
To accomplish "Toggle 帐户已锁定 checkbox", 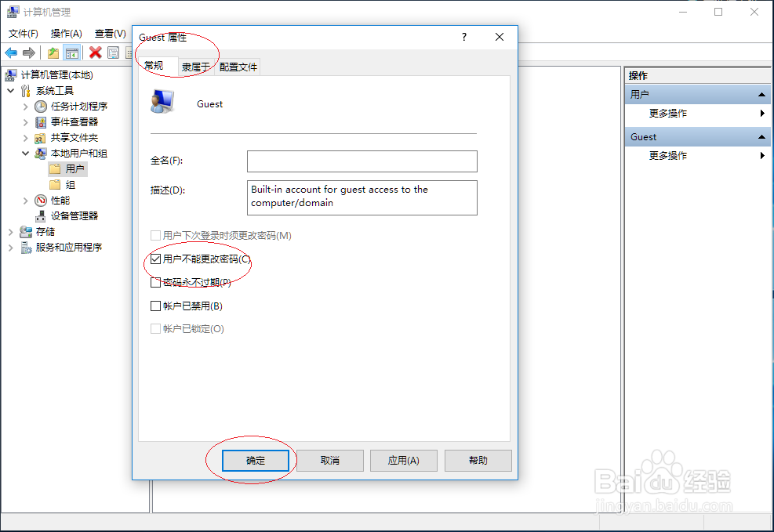I will (x=155, y=329).
